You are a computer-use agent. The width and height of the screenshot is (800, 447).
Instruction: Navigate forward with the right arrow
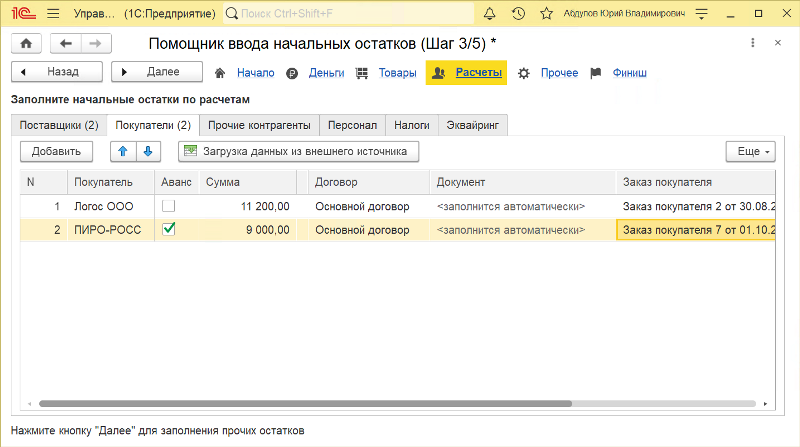click(95, 43)
